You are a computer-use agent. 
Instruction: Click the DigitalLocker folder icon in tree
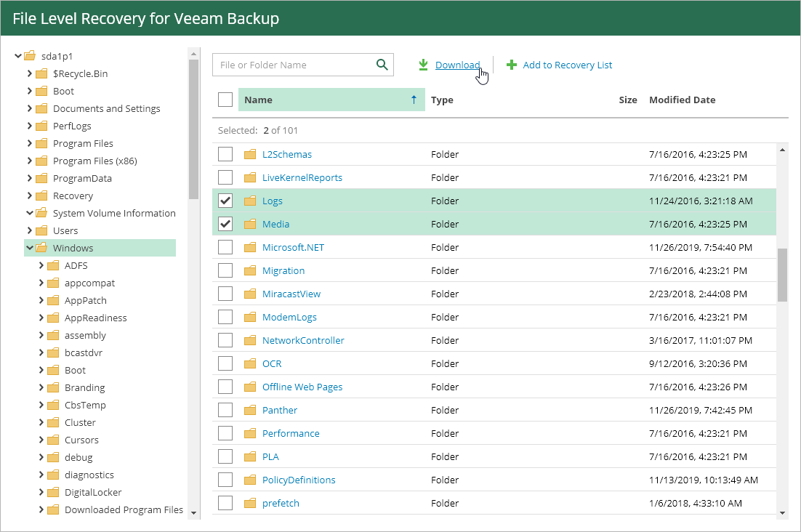[53, 492]
